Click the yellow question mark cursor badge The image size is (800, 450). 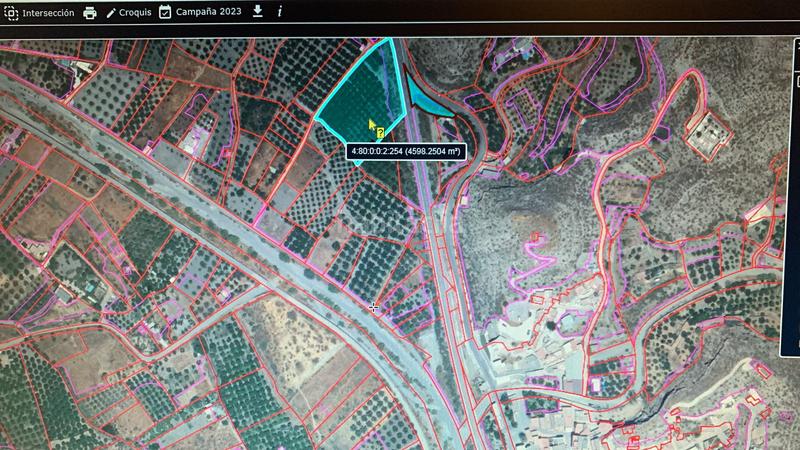point(380,132)
